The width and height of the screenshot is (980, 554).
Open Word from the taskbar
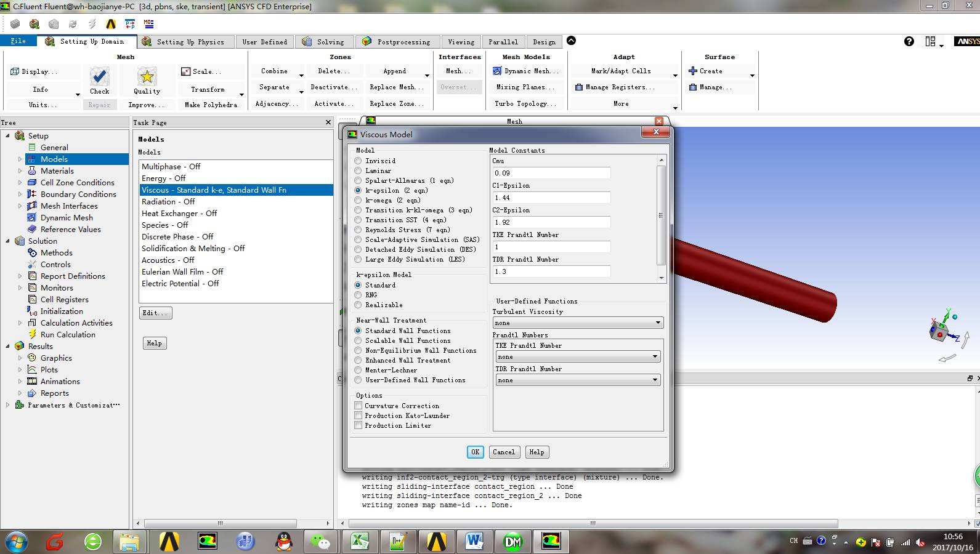pyautogui.click(x=474, y=542)
